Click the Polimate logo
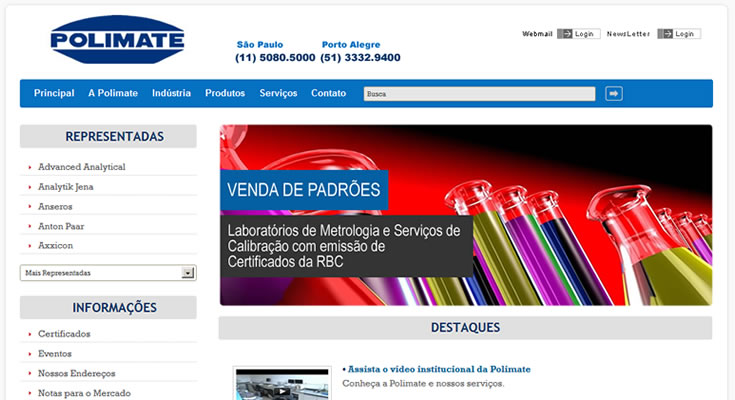 pyautogui.click(x=117, y=39)
